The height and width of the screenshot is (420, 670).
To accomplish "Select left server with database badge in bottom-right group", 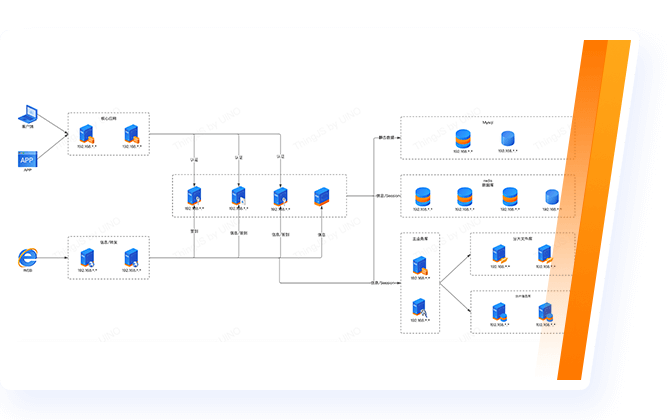I will pyautogui.click(x=499, y=312).
